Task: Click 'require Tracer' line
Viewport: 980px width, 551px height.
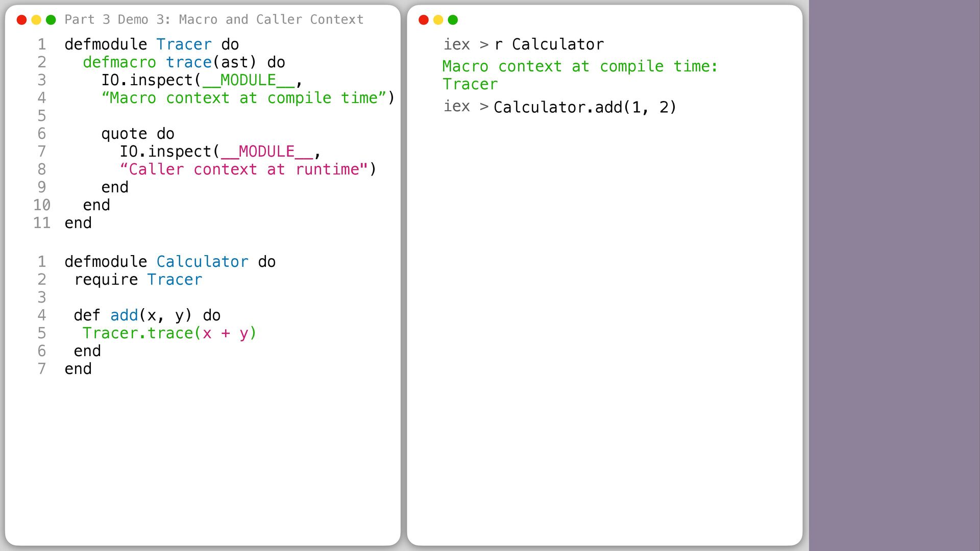Action: tap(138, 280)
